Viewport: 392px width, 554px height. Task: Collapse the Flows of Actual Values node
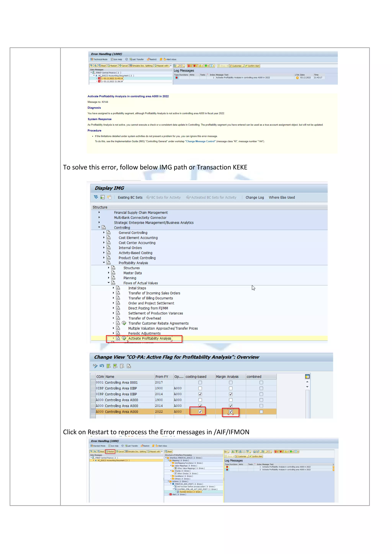pyautogui.click(x=109, y=283)
